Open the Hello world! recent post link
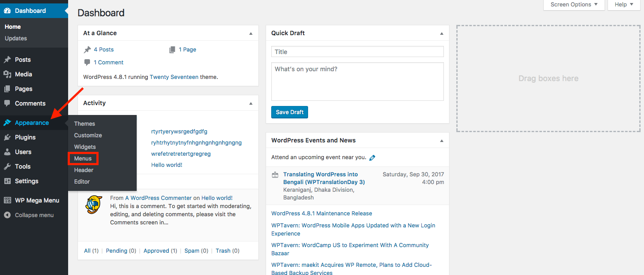 pos(167,165)
